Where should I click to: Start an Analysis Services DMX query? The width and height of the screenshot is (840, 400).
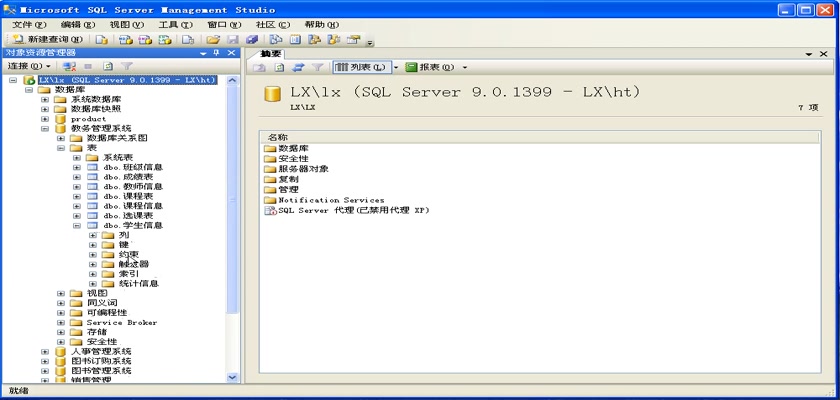(145, 40)
